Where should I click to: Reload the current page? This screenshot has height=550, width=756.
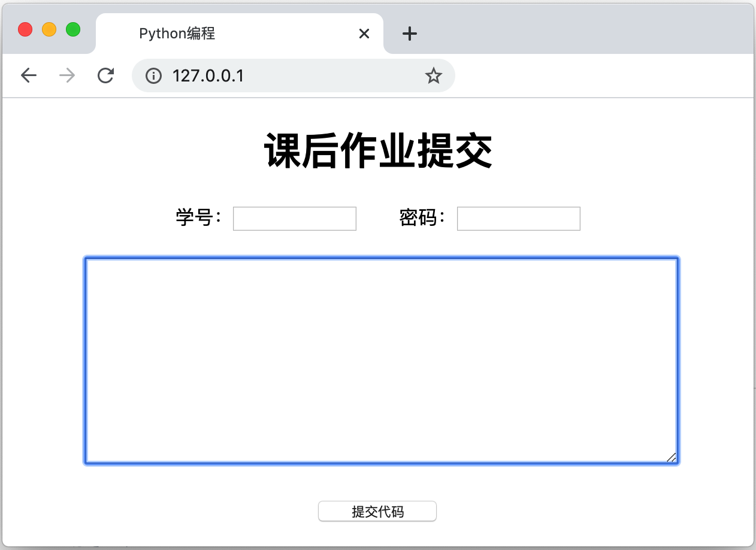tap(106, 75)
